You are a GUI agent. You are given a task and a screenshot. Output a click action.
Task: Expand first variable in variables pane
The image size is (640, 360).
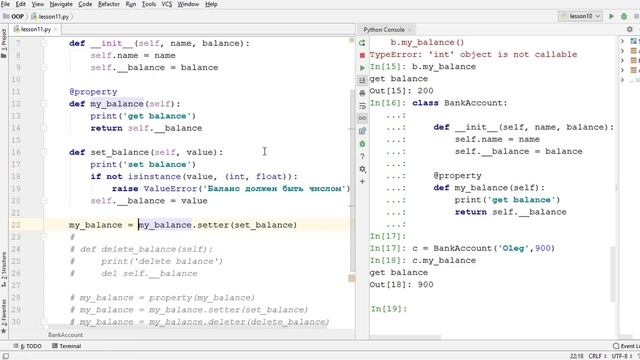[x=622, y=41]
